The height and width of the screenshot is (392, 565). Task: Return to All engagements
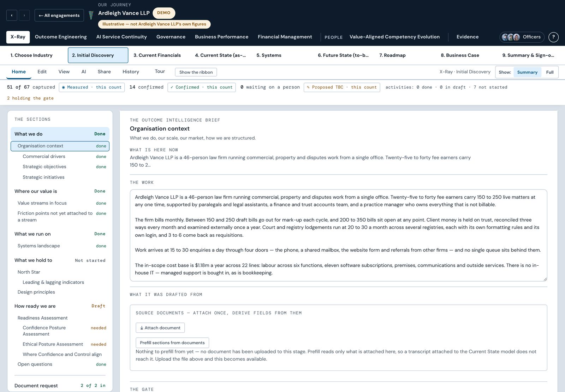point(59,15)
